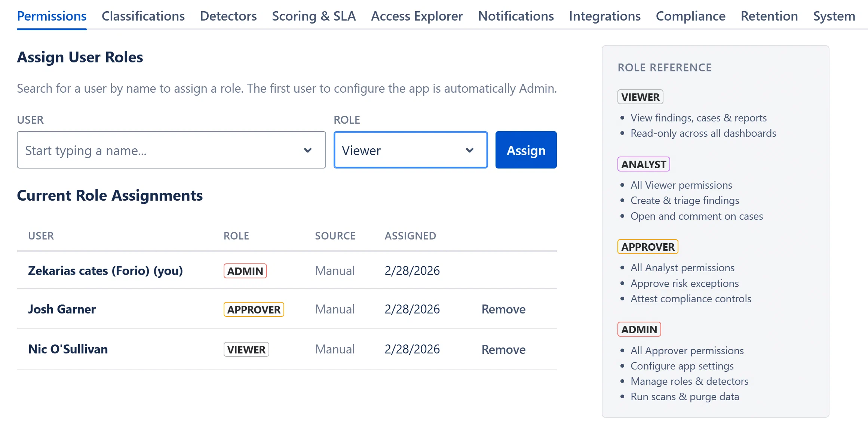Click 'Attest compliance controls' bullet
Screen dimensions: 868x442
691,299
